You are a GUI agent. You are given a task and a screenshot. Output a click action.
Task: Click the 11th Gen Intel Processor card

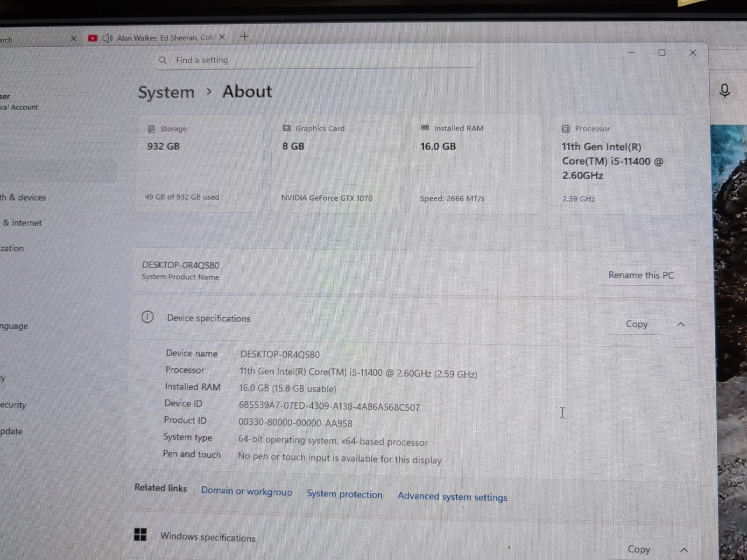pos(617,165)
